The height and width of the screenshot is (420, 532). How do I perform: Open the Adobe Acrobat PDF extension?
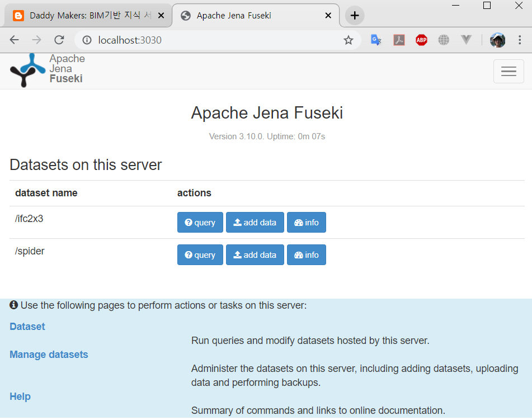399,40
